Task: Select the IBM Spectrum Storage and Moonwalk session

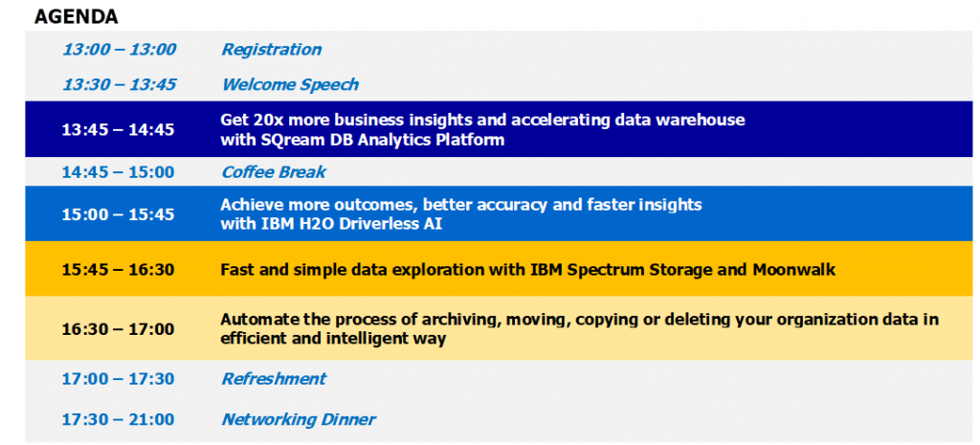Action: click(527, 270)
